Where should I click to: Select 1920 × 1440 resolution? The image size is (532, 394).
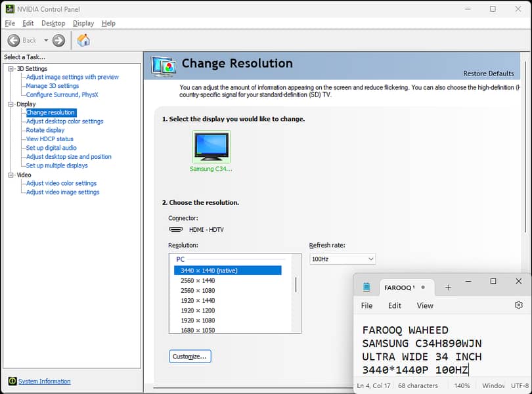point(198,300)
